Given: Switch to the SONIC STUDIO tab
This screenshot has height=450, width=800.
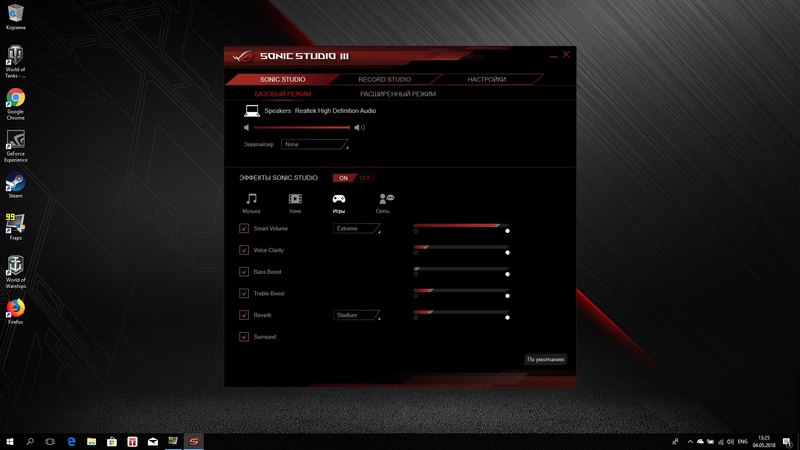Looking at the screenshot, I should (x=282, y=80).
